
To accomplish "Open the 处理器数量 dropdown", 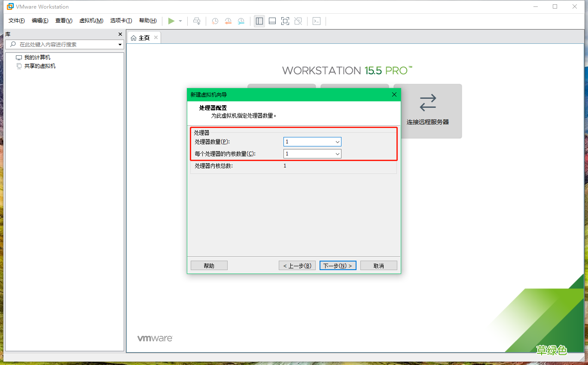I will pyautogui.click(x=337, y=142).
